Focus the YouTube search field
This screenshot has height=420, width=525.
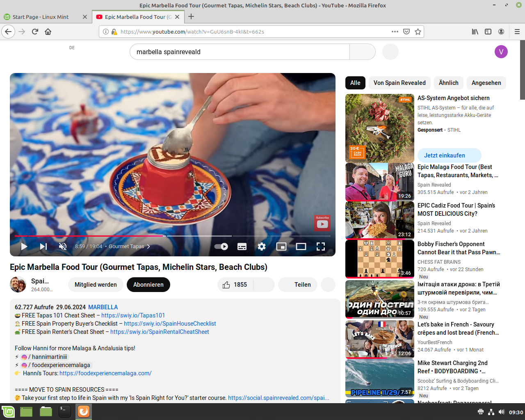click(x=240, y=52)
